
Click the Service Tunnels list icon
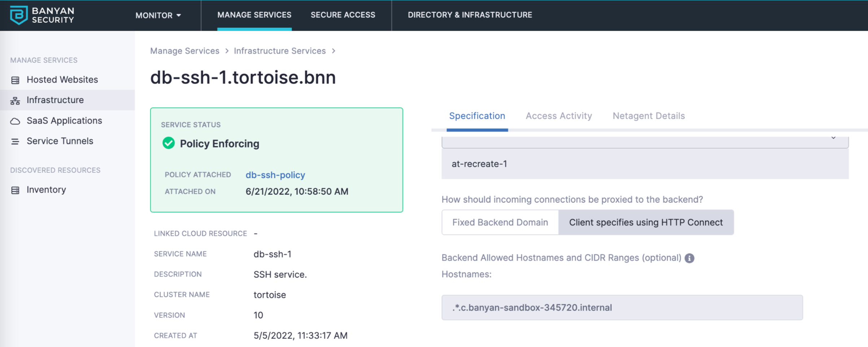point(15,141)
